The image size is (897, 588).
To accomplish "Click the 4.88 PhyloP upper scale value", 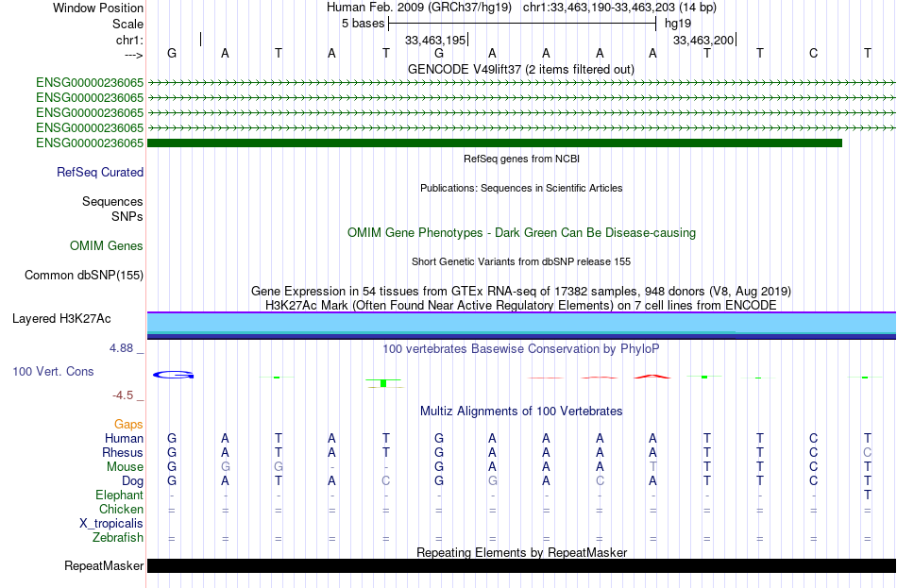I will [x=121, y=348].
